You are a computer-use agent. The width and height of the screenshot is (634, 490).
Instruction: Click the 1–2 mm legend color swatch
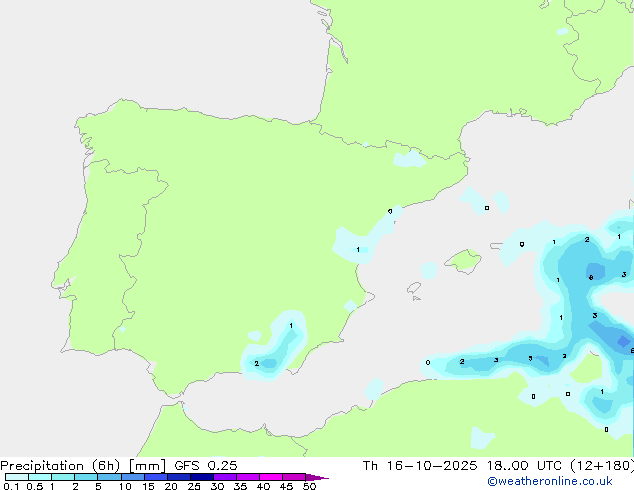point(63,477)
